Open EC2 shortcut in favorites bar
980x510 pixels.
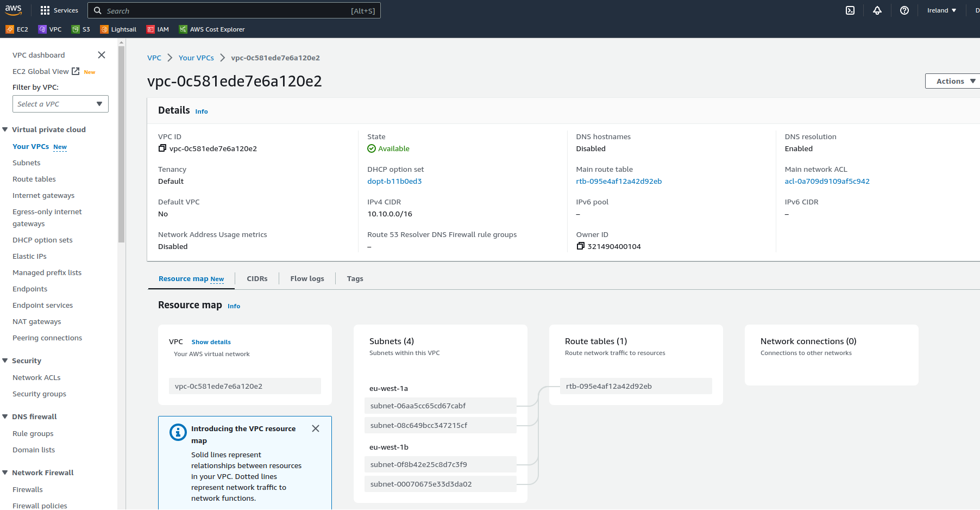[x=17, y=29]
